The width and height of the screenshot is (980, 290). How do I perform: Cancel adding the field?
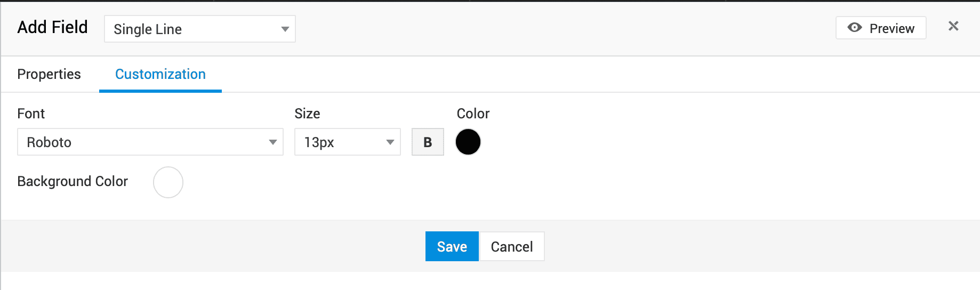(512, 246)
